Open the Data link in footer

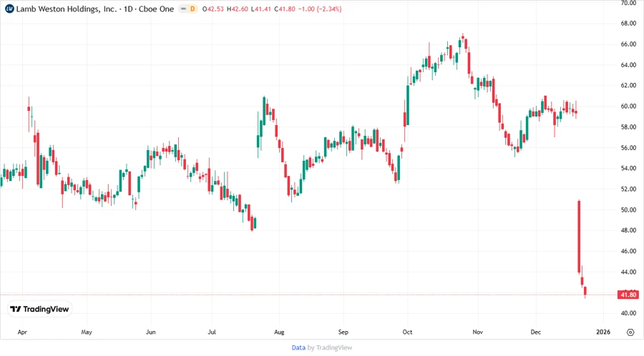click(298, 348)
